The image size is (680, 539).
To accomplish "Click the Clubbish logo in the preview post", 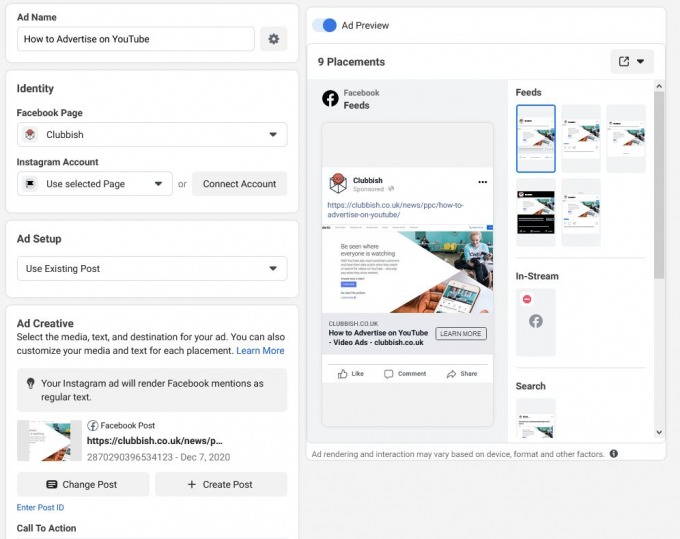I will (338, 184).
